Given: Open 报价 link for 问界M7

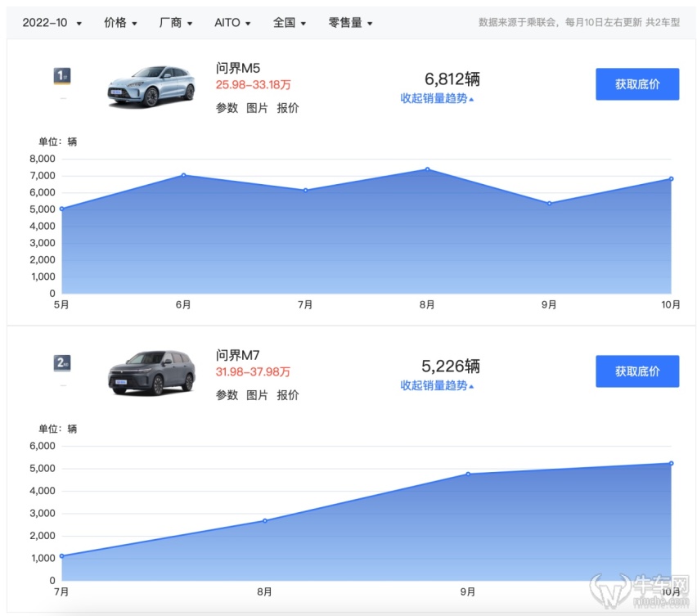Looking at the screenshot, I should pyautogui.click(x=288, y=395).
